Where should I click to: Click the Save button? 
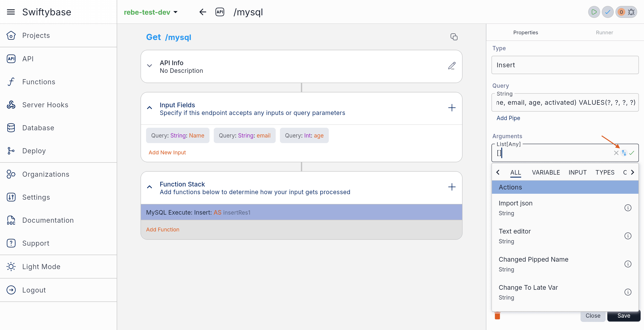624,316
